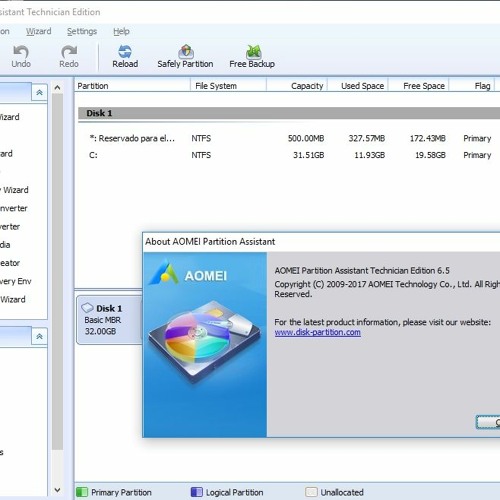Click the sidebar scrollbar up arrow
Viewport: 500px width, 500px height.
(x=57, y=88)
